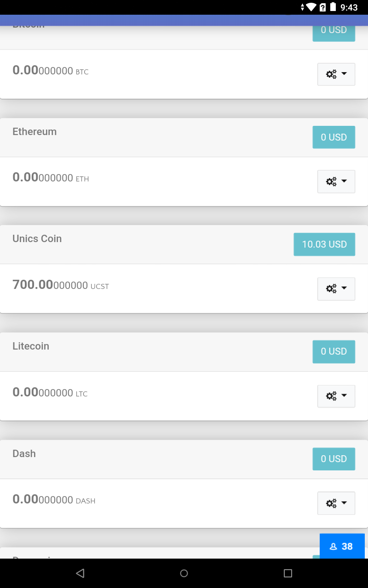
Task: Click the 0 USD button for Ethereum
Action: tap(334, 137)
